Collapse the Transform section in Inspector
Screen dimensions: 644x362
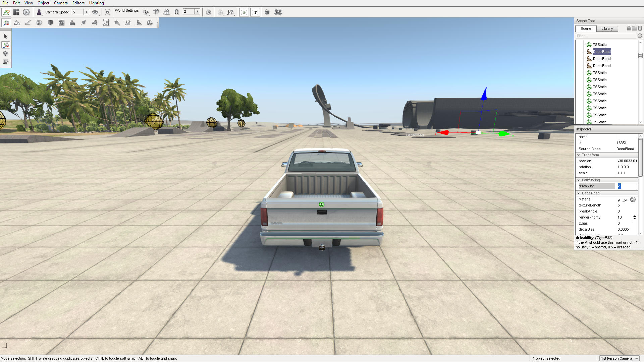579,155
